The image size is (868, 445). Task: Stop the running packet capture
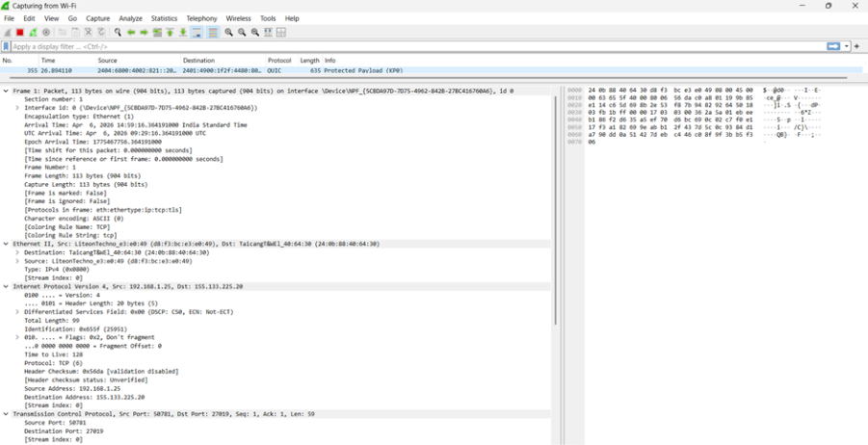click(19, 32)
